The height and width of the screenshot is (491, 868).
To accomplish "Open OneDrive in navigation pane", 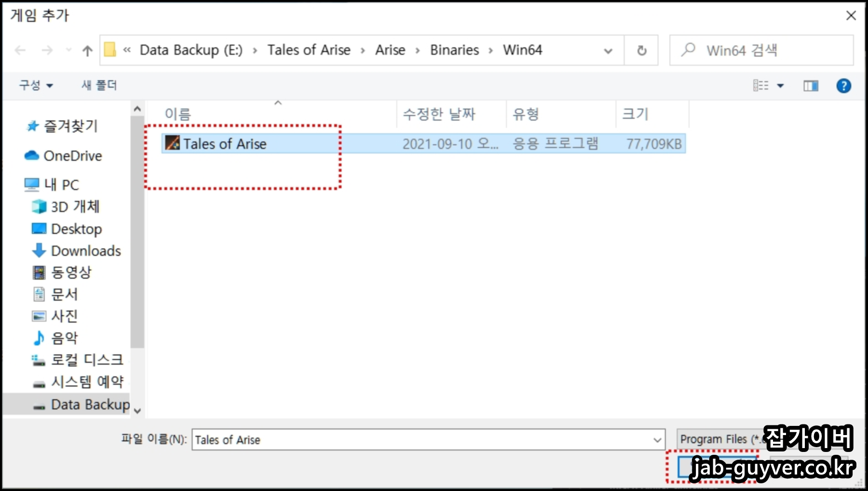I will coord(63,156).
